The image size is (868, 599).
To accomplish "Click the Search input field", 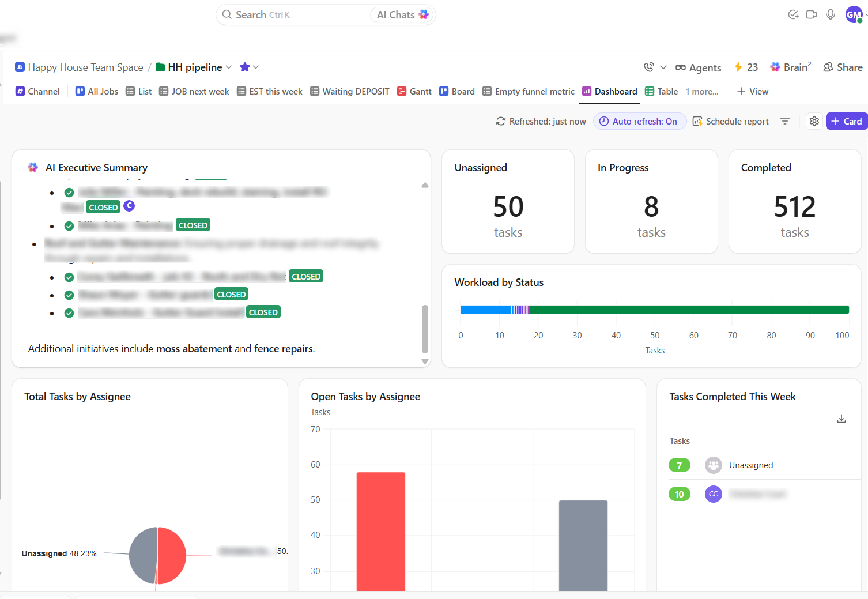I will tap(294, 15).
